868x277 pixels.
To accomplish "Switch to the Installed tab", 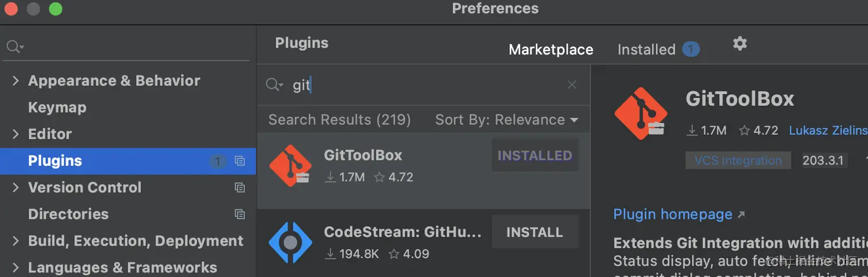I will point(646,50).
